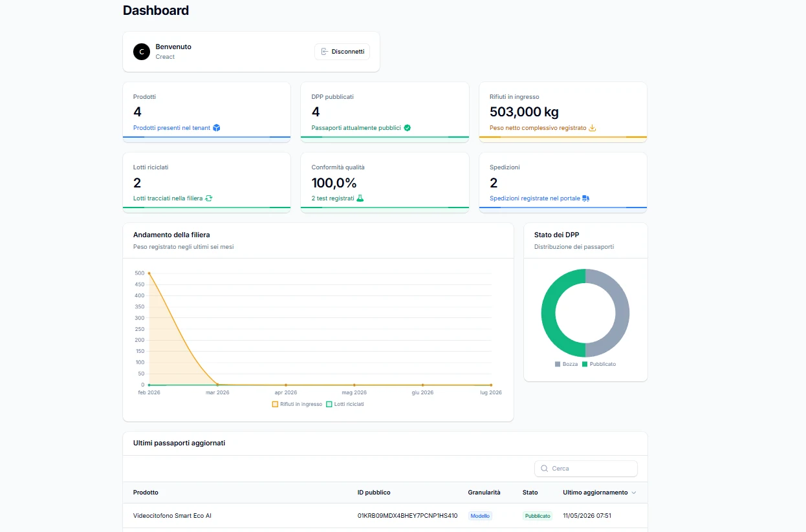Open the Spedizioni registrate nel portale link
The width and height of the screenshot is (806, 532).
tap(535, 198)
